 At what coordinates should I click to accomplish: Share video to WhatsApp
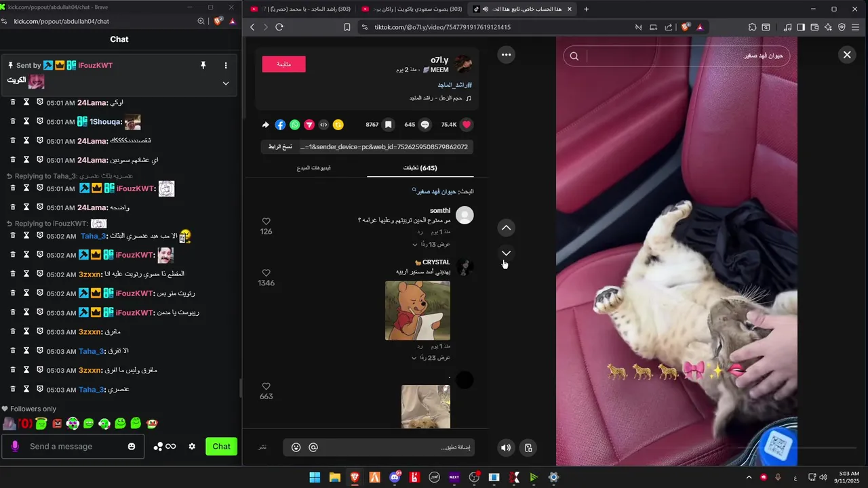294,125
